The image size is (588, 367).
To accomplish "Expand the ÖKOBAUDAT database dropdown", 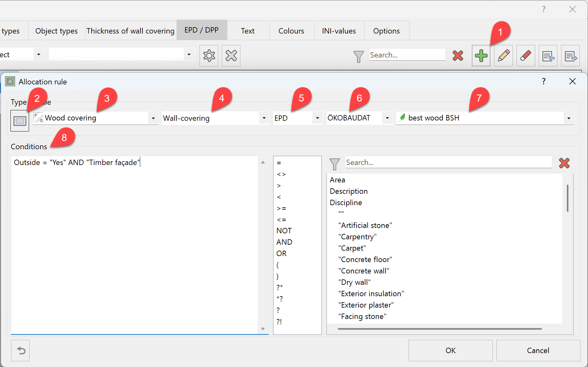I will click(387, 118).
